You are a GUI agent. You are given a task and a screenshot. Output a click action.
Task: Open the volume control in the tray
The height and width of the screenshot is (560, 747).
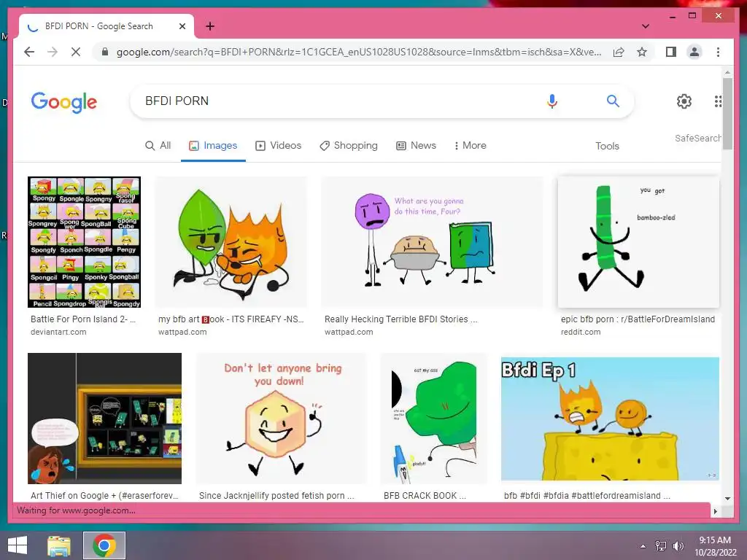[x=678, y=546]
